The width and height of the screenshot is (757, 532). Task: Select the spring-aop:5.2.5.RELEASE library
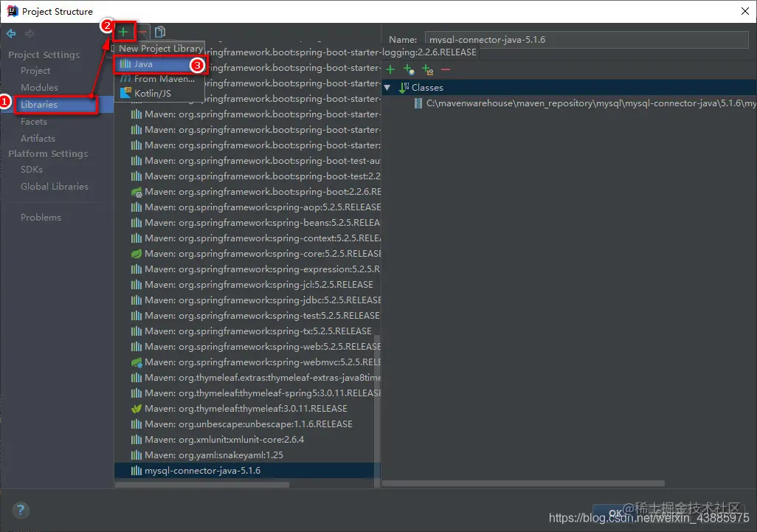click(262, 207)
